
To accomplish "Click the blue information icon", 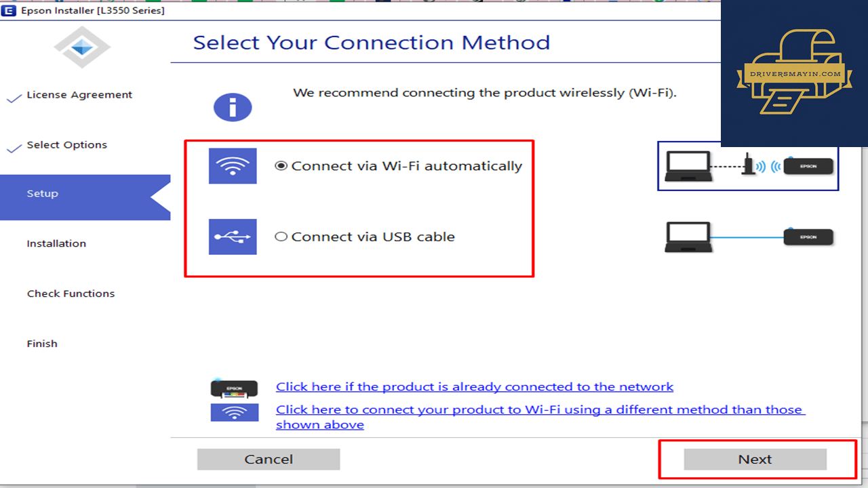I will tap(233, 107).
